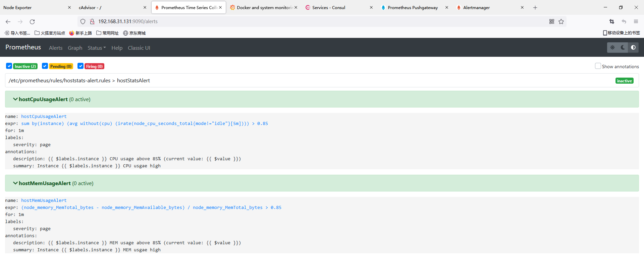Open the Graph nav item
This screenshot has height=257, width=644.
pos(75,48)
